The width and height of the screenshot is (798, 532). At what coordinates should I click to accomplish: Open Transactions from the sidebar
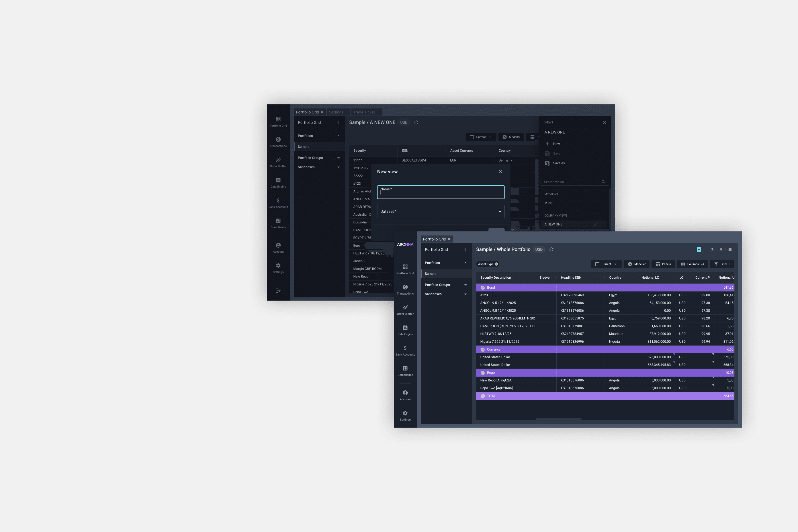pyautogui.click(x=405, y=289)
